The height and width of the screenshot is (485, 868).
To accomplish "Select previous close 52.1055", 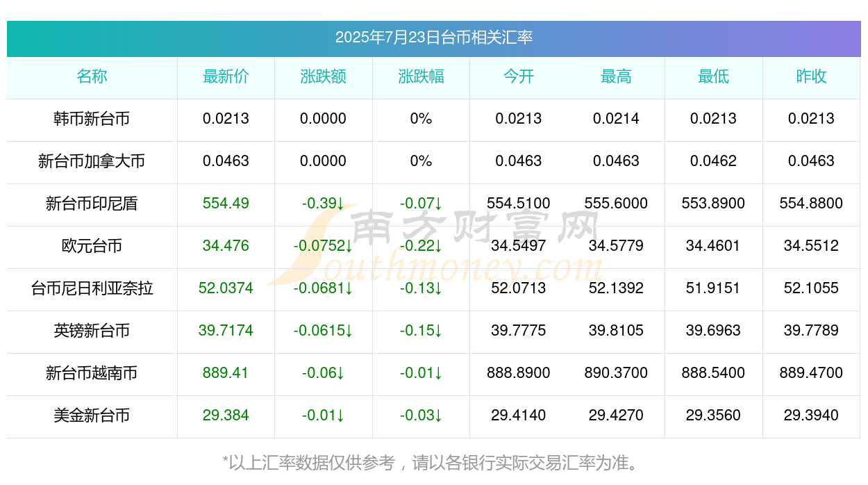I will [x=811, y=288].
